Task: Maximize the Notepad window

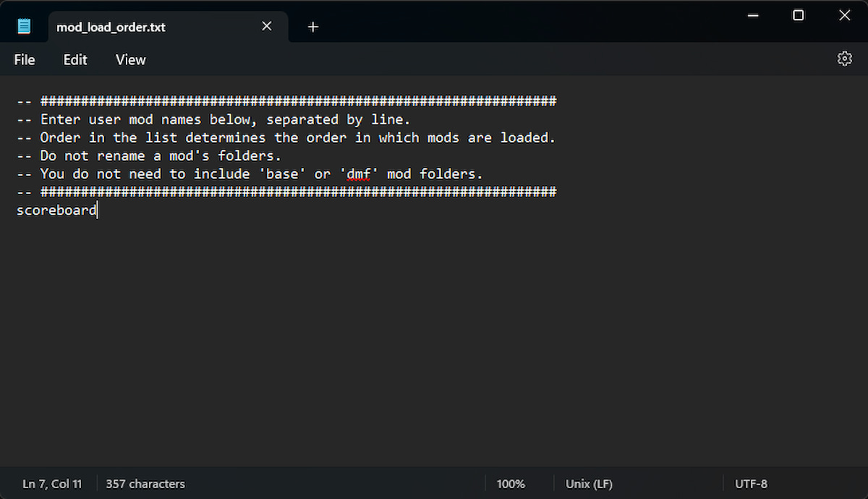Action: [x=799, y=15]
